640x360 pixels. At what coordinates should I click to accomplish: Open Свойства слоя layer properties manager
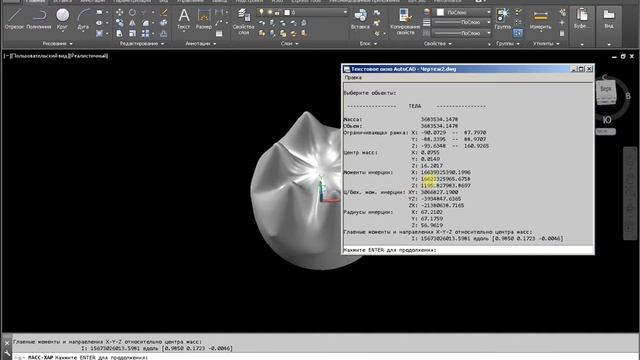click(x=244, y=21)
